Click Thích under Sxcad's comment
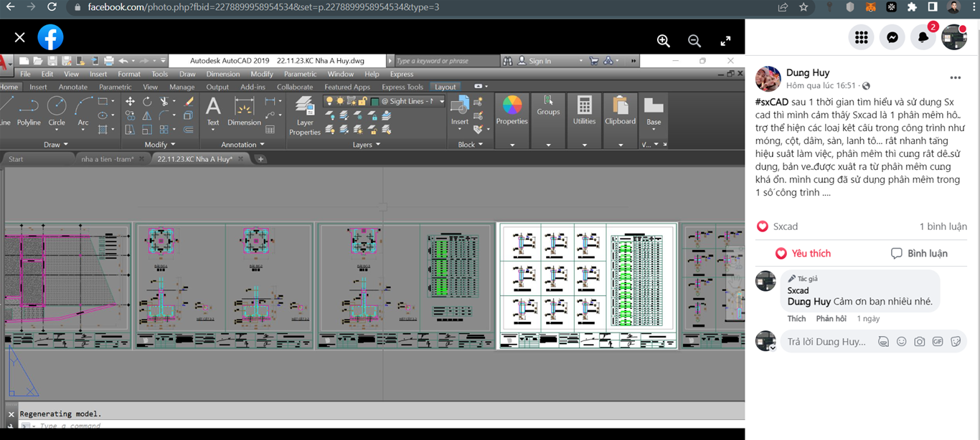Screen dimensions: 980x440 pos(796,319)
